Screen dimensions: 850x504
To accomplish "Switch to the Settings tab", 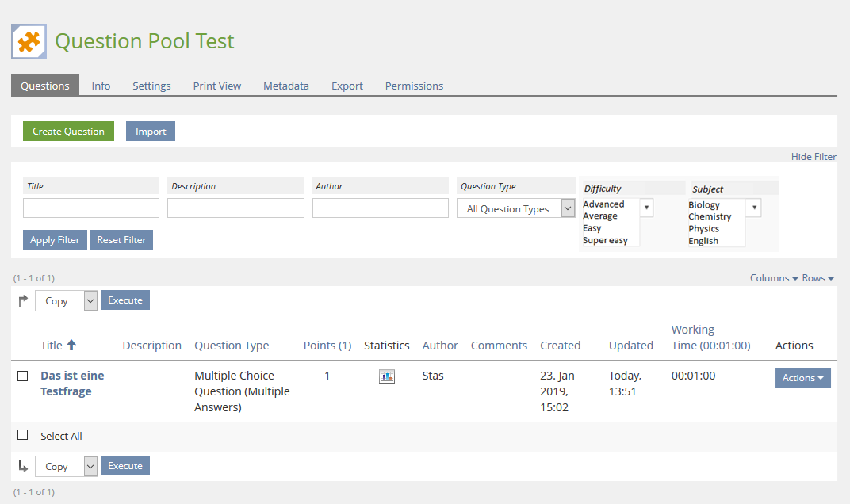I will (151, 86).
